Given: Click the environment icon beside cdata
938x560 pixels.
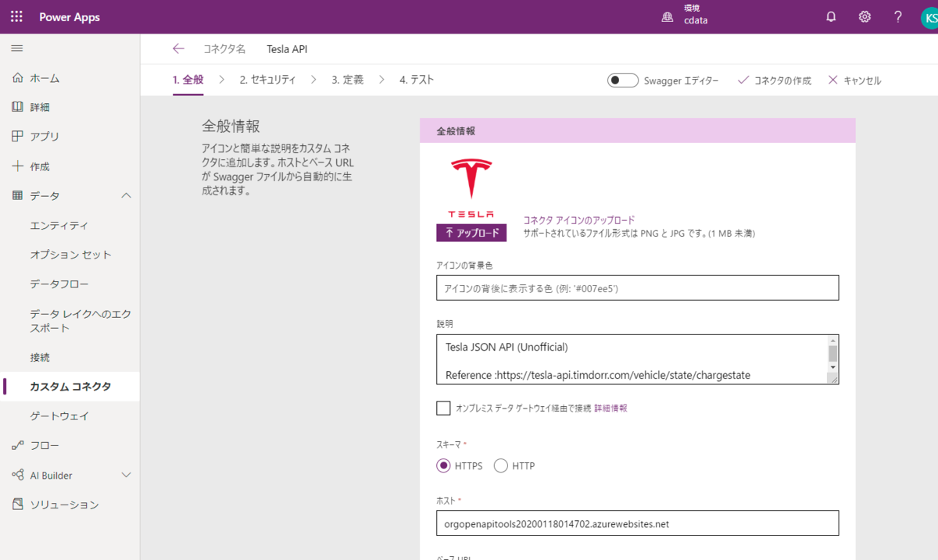Looking at the screenshot, I should (668, 17).
